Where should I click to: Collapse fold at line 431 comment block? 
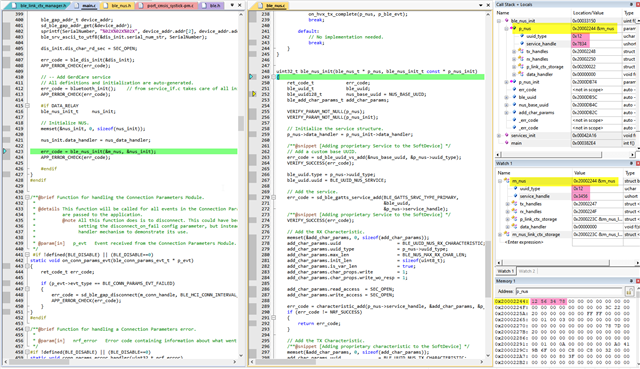[x=27, y=197]
